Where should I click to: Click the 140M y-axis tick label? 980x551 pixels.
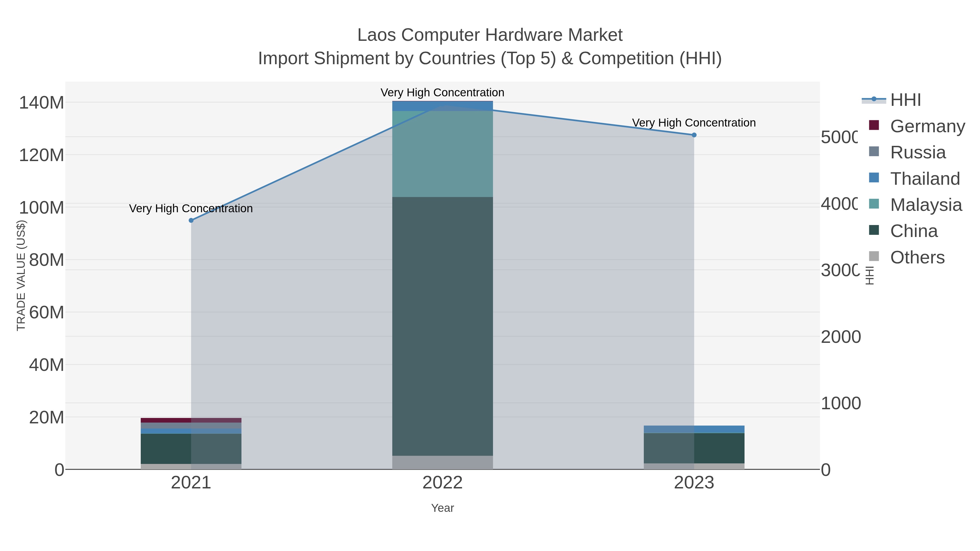coord(41,103)
